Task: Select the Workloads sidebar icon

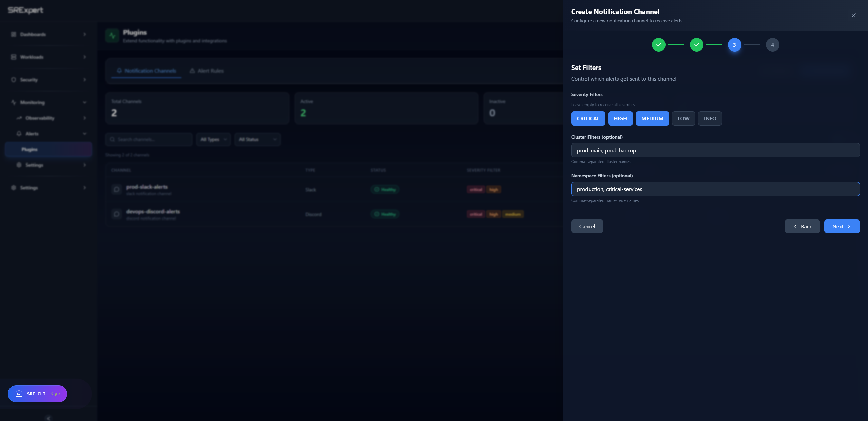Action: pyautogui.click(x=13, y=57)
